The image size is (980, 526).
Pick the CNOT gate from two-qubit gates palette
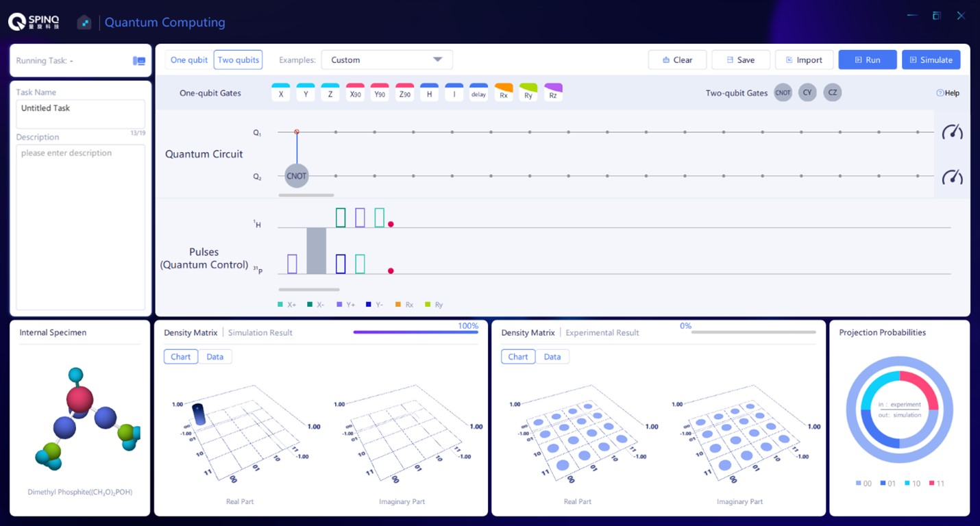[x=783, y=92]
